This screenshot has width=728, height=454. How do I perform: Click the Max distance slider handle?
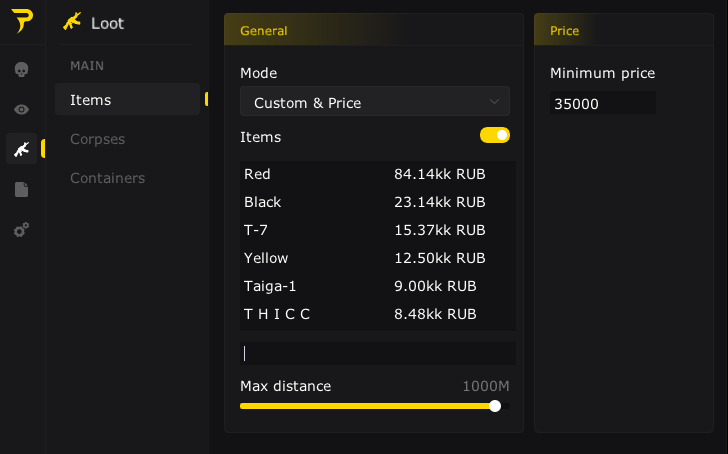point(495,406)
